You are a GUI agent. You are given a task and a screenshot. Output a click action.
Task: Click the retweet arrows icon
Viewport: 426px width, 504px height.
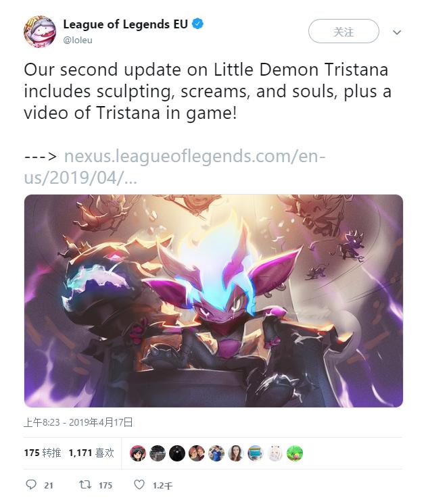pos(85,484)
